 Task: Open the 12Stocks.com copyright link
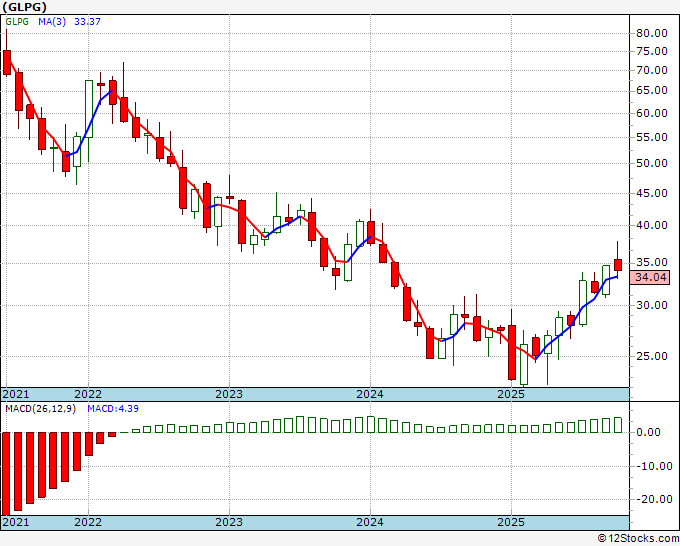[638, 539]
